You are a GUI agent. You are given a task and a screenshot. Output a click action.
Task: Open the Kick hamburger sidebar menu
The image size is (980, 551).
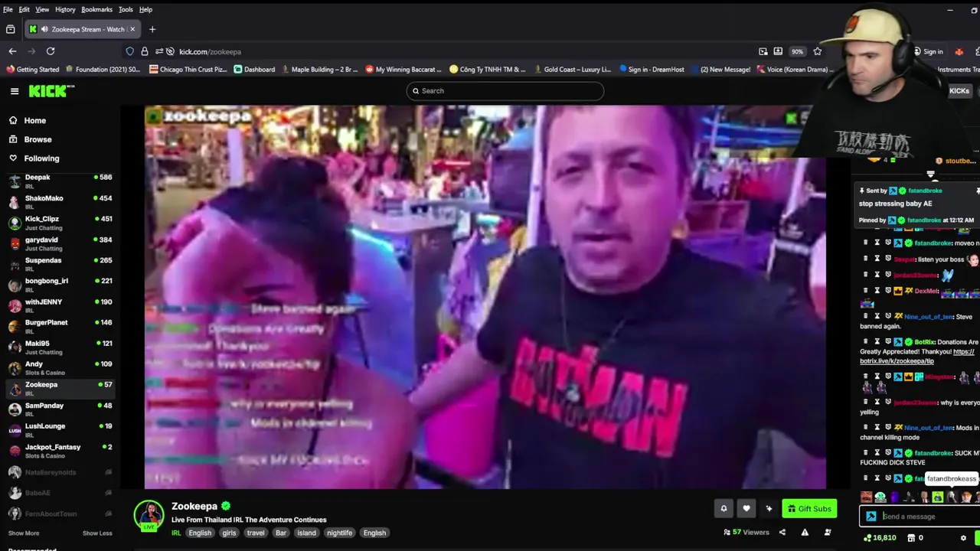coord(14,91)
